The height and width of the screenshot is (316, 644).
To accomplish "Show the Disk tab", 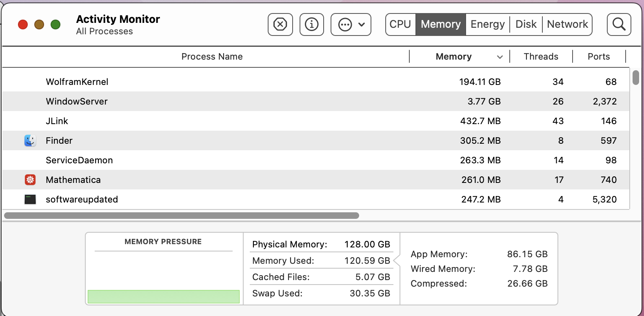I will (526, 24).
